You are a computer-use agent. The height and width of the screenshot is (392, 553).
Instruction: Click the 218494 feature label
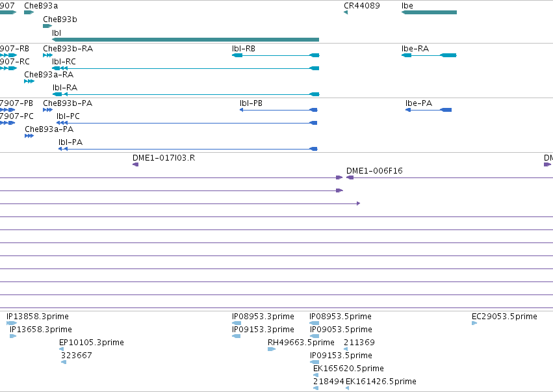pos(328,382)
